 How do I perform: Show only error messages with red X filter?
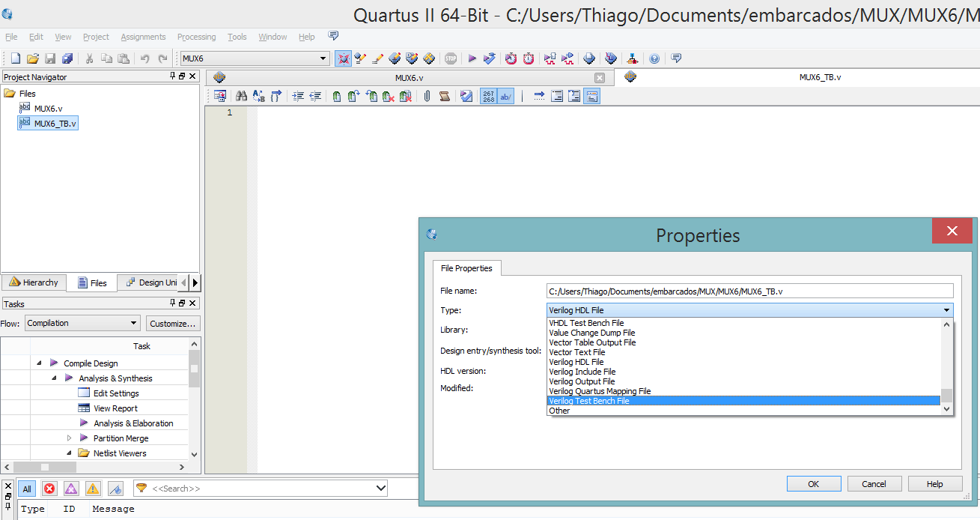pos(49,489)
